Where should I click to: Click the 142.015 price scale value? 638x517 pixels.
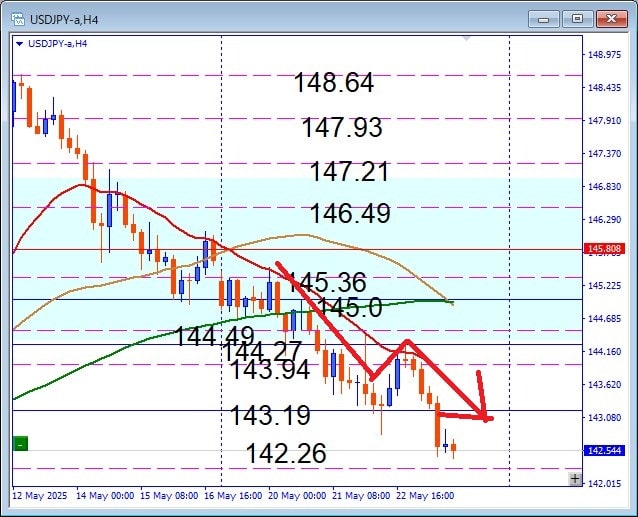click(x=605, y=483)
